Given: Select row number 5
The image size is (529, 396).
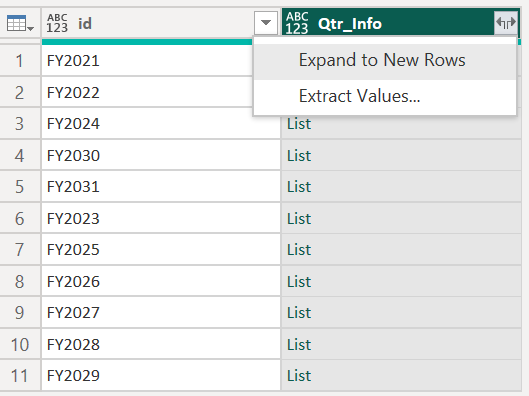Looking at the screenshot, I should [20, 187].
